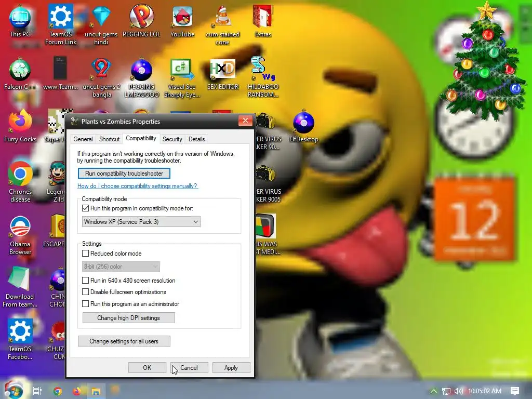This screenshot has width=532, height=399.
Task: Click the clock showing 10:05:02 AM
Action: [485, 391]
